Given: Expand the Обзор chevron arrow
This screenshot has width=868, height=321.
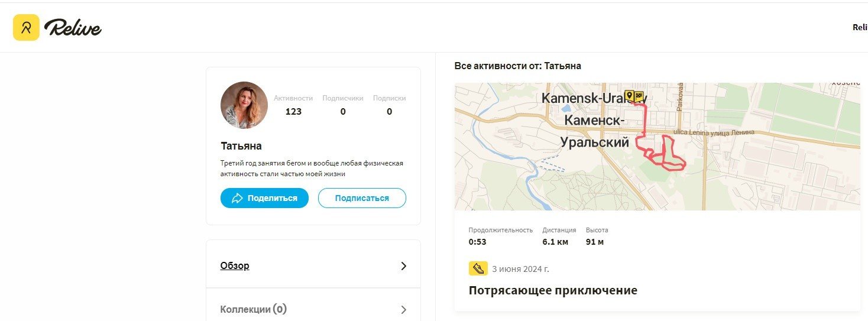Looking at the screenshot, I should click(x=404, y=266).
